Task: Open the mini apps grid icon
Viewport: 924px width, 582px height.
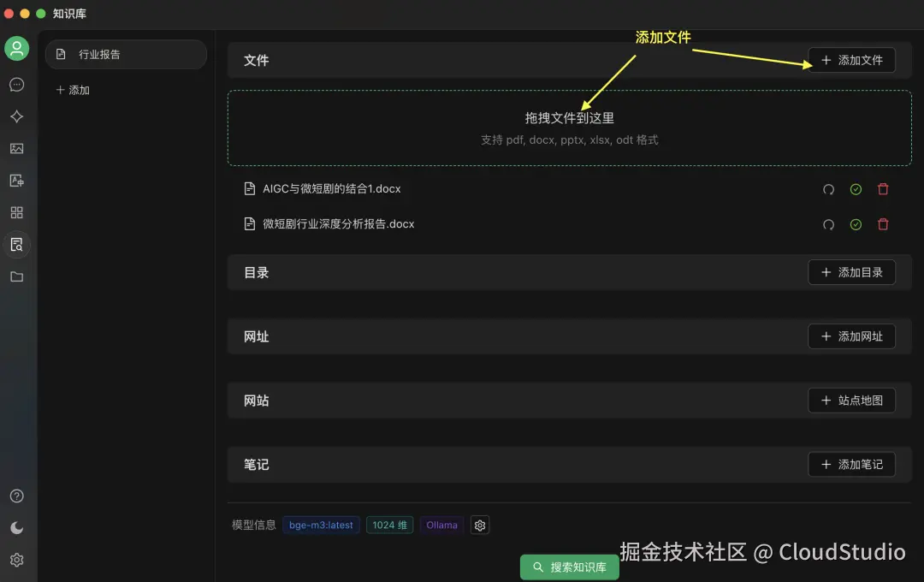Action: [x=17, y=212]
